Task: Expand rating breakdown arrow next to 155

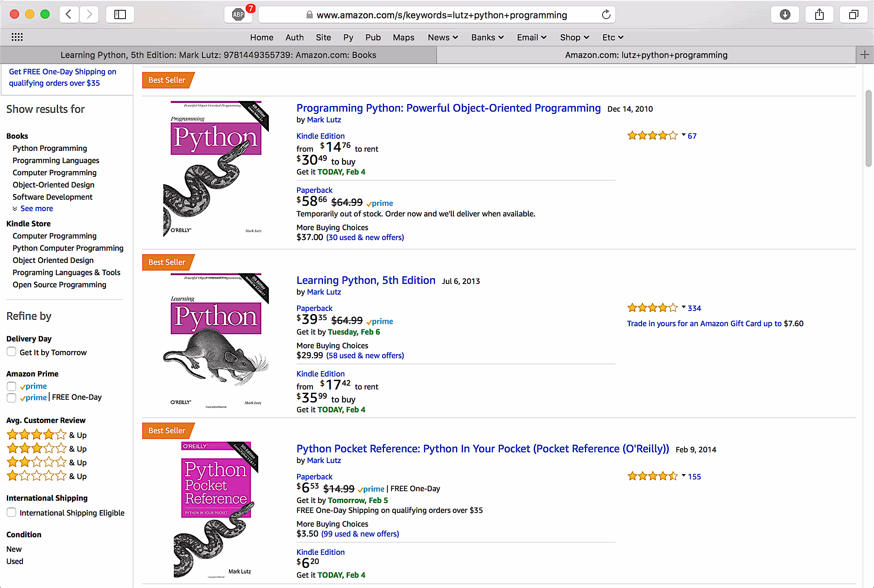Action: click(x=683, y=476)
